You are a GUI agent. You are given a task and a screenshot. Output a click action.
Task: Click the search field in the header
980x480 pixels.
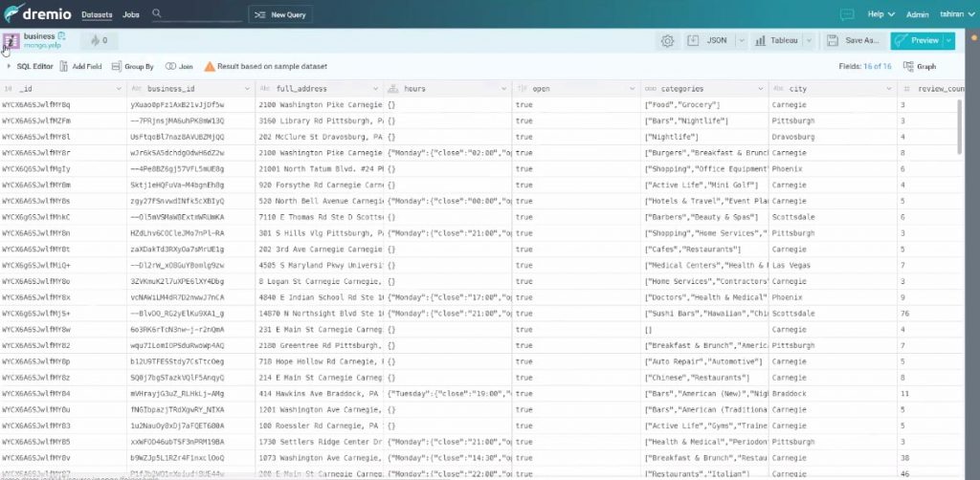(x=201, y=14)
